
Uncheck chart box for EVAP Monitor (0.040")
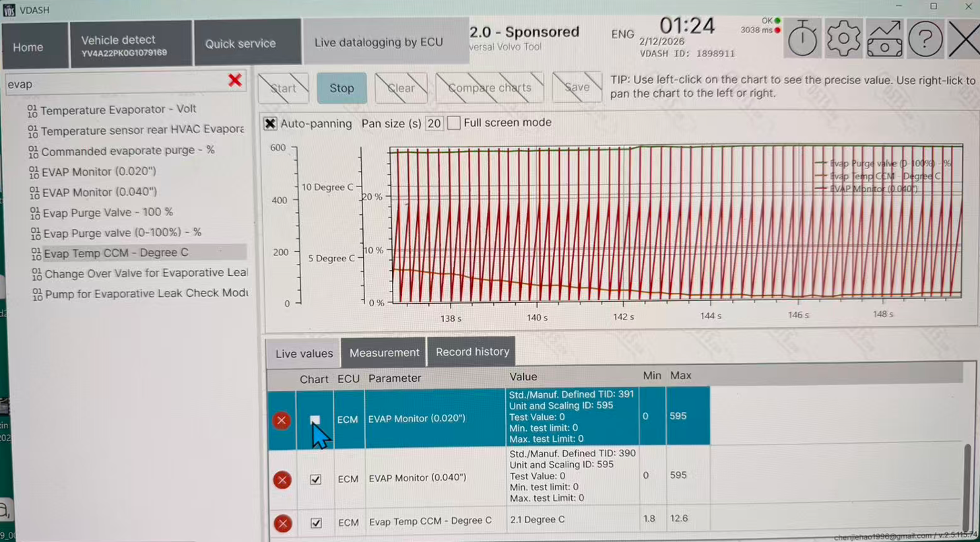point(315,479)
